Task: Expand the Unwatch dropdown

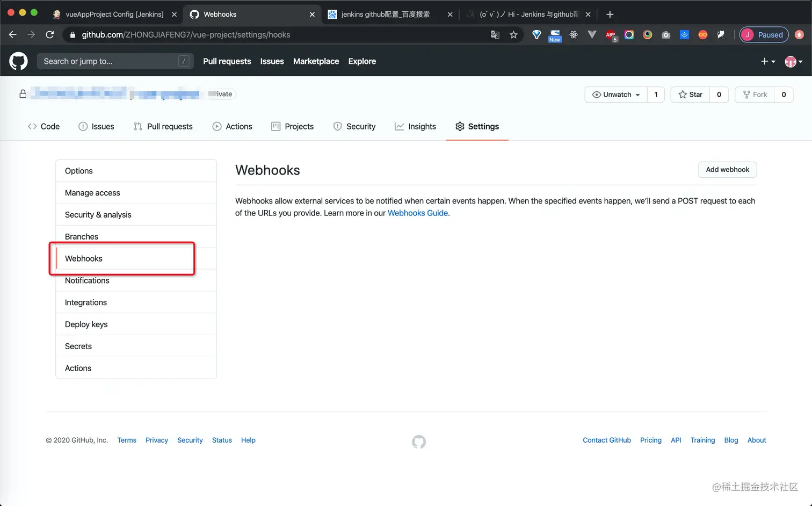Action: click(x=616, y=95)
